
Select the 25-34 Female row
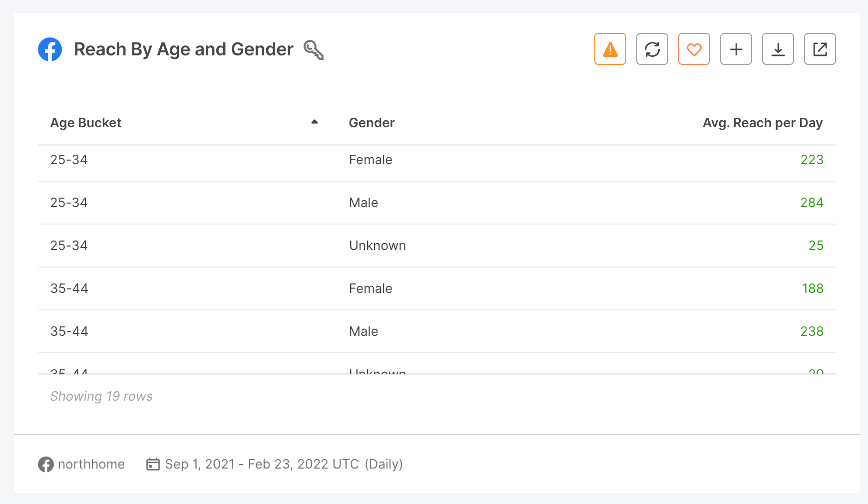tap(436, 160)
